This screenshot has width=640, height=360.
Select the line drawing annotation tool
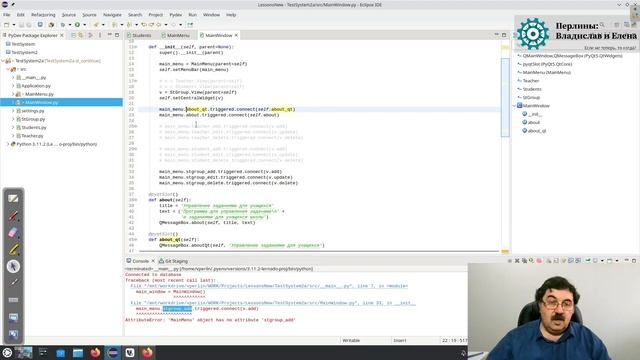pos(13,283)
